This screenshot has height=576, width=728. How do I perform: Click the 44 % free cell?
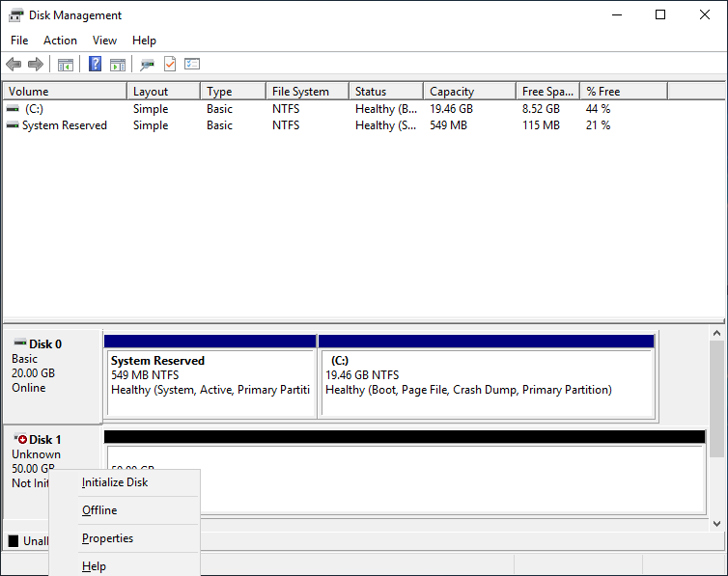(x=598, y=109)
